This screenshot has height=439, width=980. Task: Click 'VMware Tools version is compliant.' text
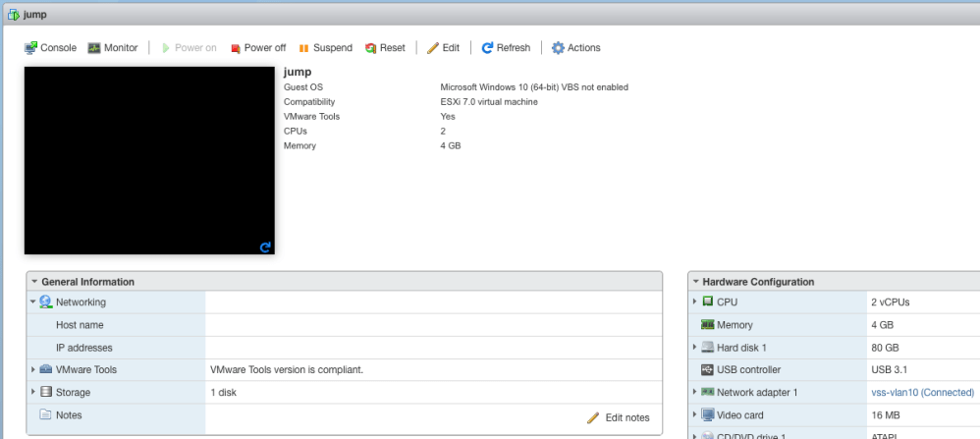tap(287, 369)
